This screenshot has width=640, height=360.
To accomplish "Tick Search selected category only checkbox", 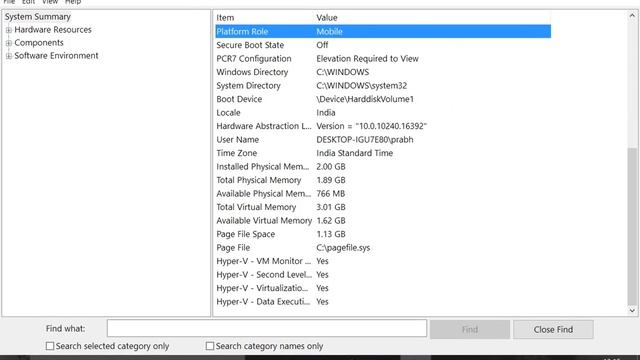I will coord(50,346).
